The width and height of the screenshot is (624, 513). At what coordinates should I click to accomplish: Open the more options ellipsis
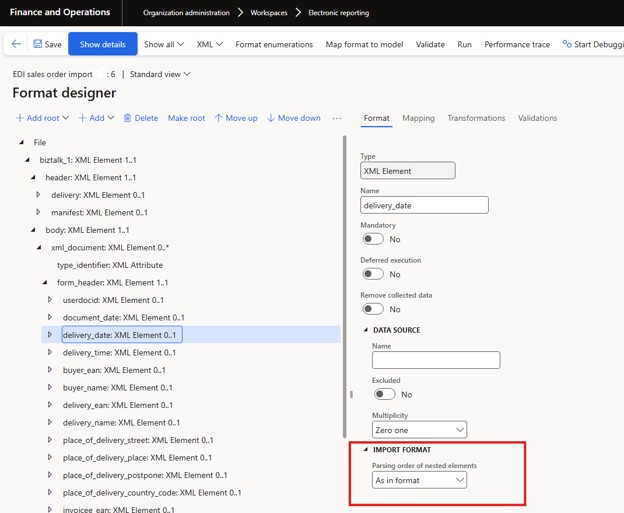pos(337,118)
